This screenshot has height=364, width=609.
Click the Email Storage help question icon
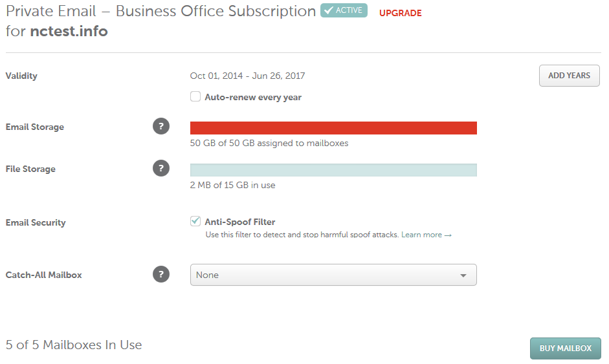click(x=161, y=126)
